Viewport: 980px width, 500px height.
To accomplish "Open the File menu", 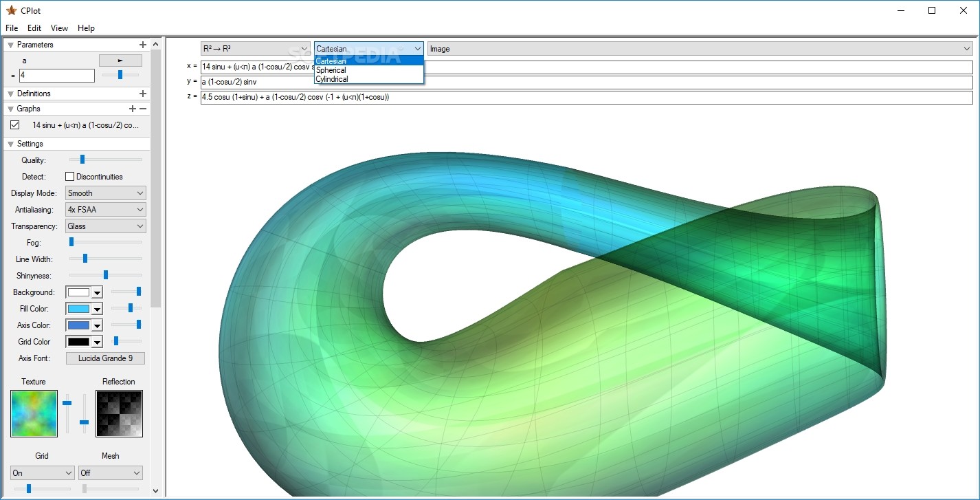I will [x=12, y=28].
